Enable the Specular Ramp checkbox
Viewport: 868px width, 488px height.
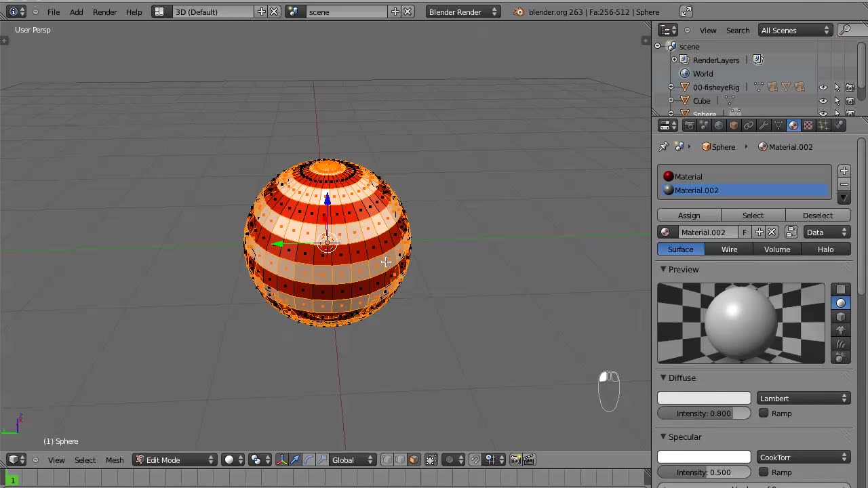click(x=764, y=472)
